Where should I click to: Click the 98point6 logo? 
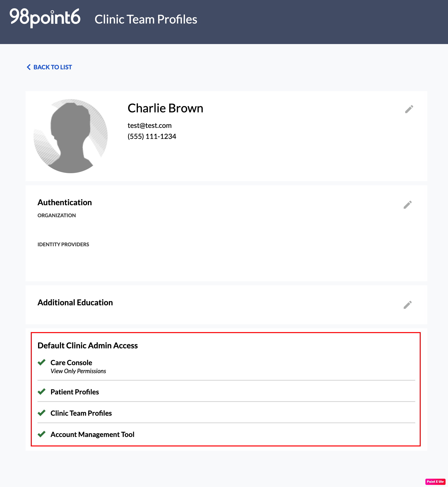click(x=45, y=18)
